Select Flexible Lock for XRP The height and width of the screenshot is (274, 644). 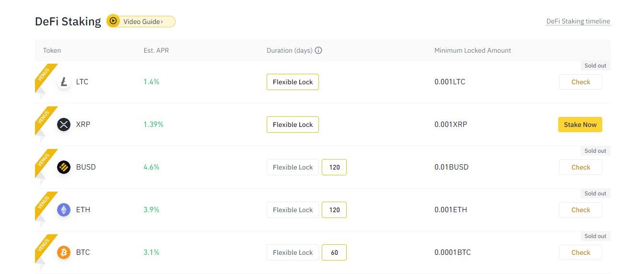point(293,125)
